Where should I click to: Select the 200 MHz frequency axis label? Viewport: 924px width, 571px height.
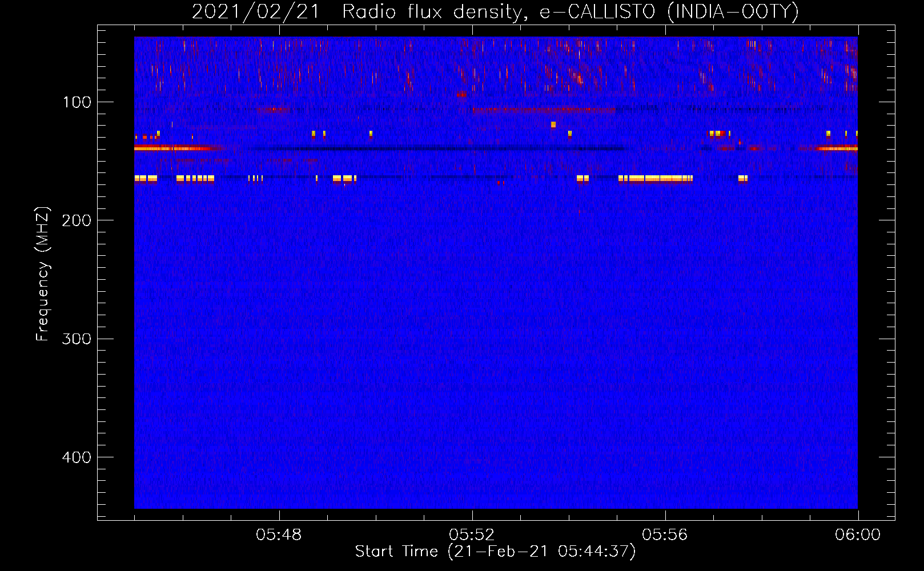[77, 220]
